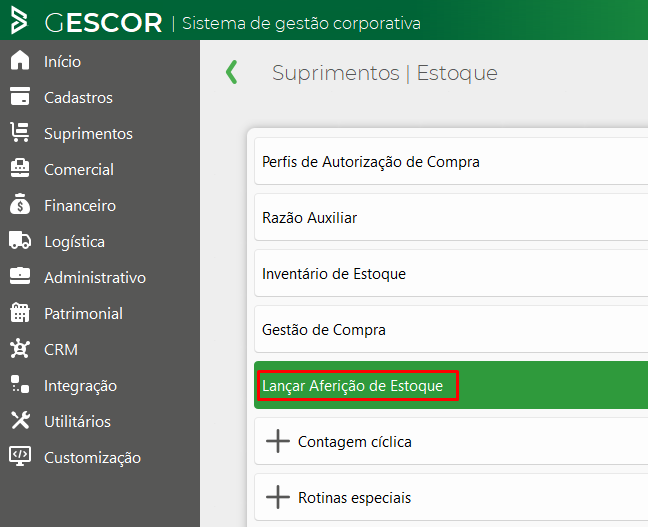Open the CRM network icon
The image size is (648, 527).
[20, 349]
